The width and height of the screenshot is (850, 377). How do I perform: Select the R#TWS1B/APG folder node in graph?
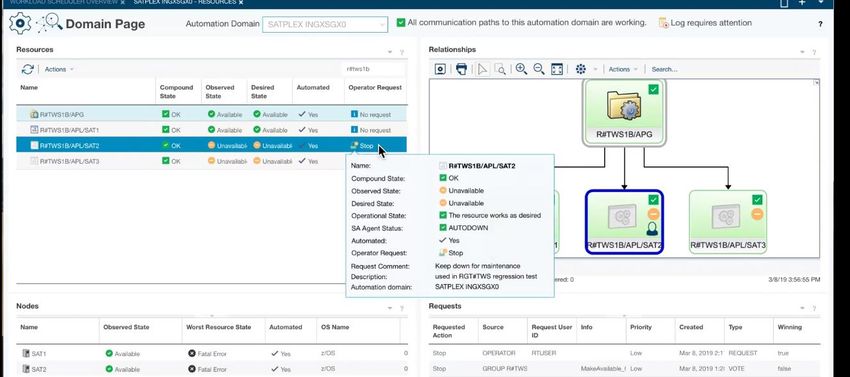click(x=624, y=112)
